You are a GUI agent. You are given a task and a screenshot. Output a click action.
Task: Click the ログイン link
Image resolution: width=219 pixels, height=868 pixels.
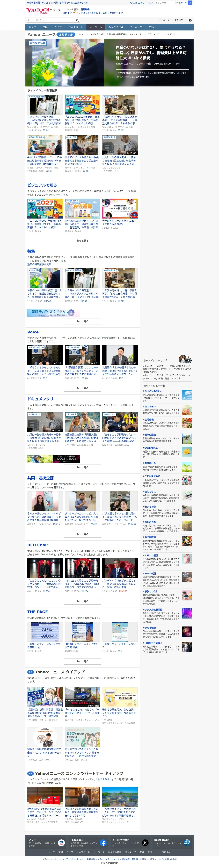tap(67, 12)
